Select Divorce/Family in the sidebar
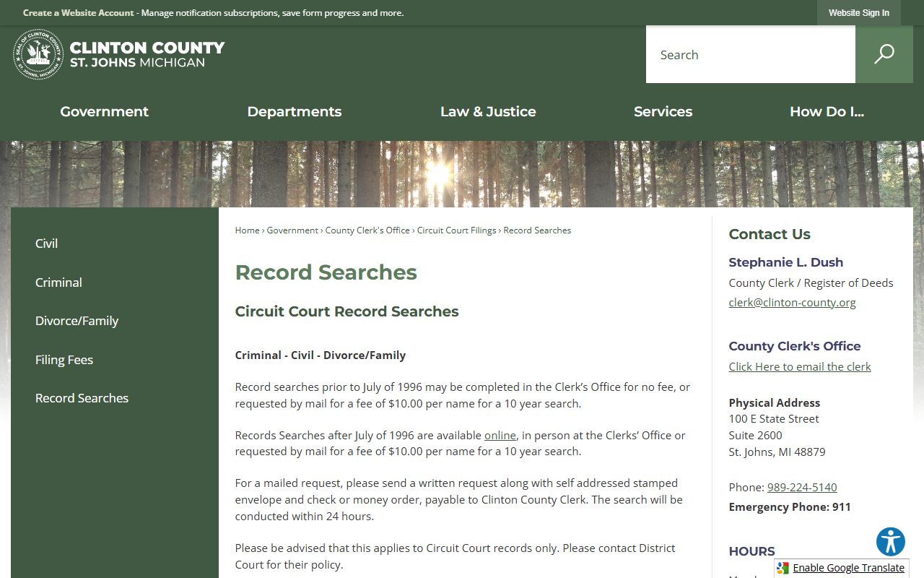This screenshot has width=924, height=578. 77,321
